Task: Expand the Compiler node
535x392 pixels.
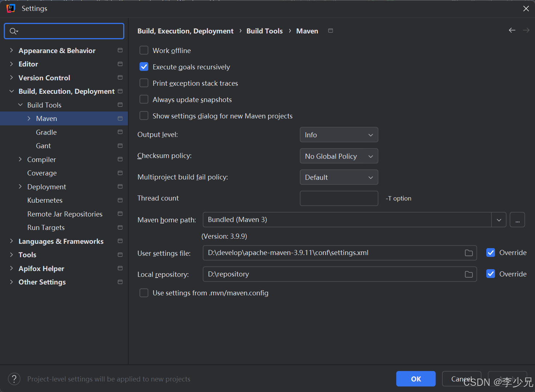Action: point(20,159)
